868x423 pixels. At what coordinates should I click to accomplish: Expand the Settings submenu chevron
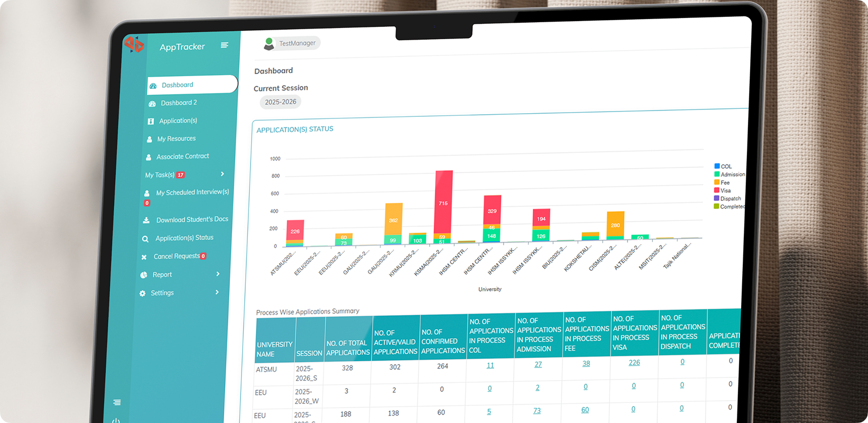click(x=217, y=292)
